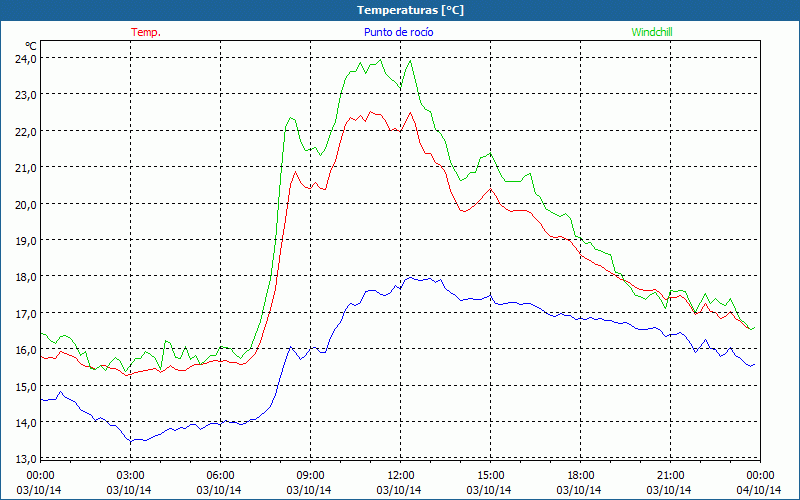Click the 21:00 time axis label
Image resolution: width=800 pixels, height=500 pixels.
670,476
